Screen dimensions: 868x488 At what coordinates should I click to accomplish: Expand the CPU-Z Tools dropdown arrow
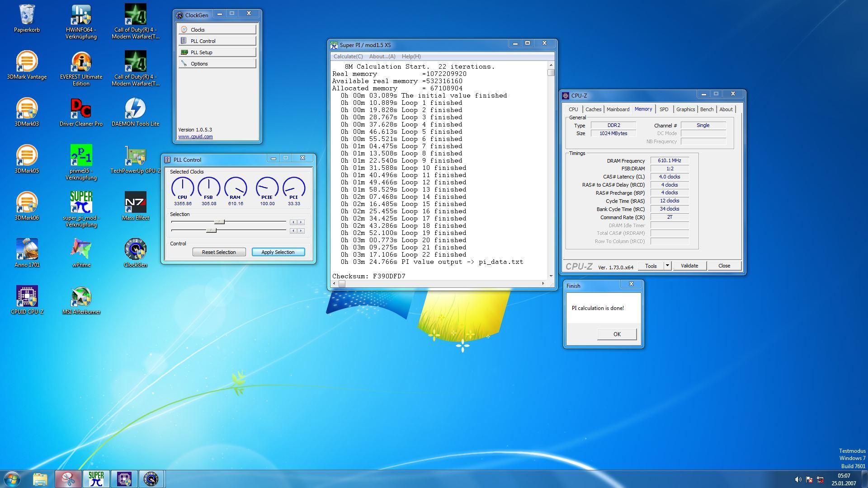tap(667, 266)
